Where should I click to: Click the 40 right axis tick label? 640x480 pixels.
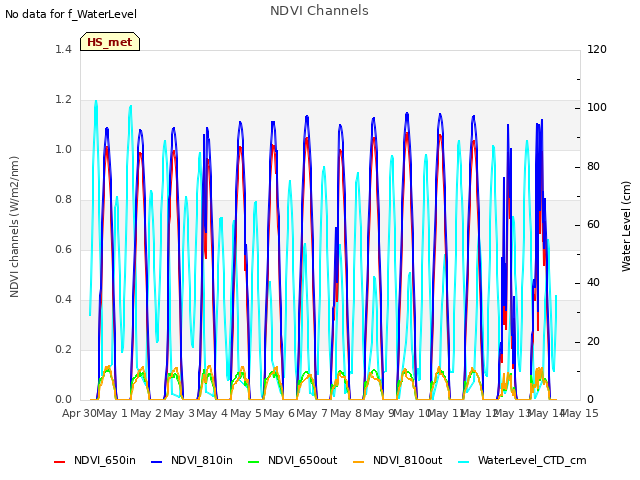click(593, 283)
